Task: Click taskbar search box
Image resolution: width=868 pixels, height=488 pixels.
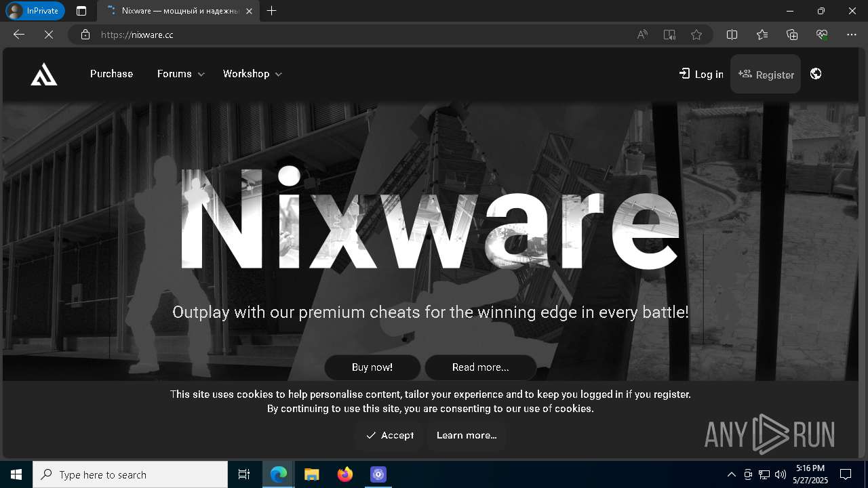Action: click(130, 474)
